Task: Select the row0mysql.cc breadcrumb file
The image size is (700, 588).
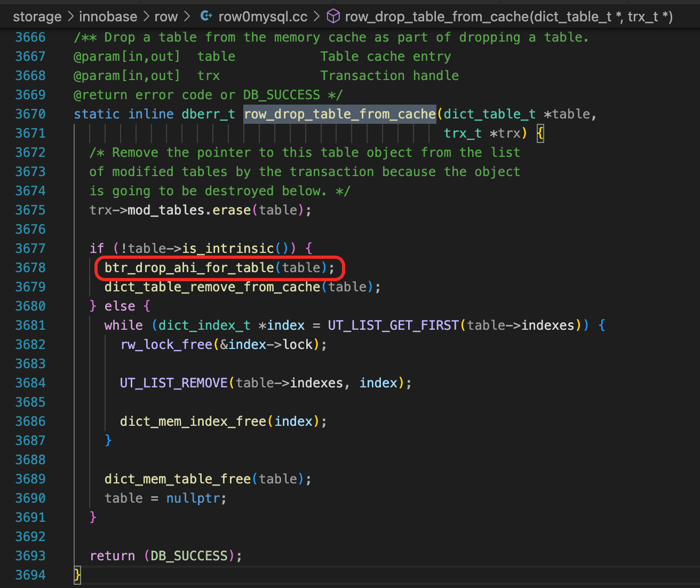Action: (x=262, y=17)
